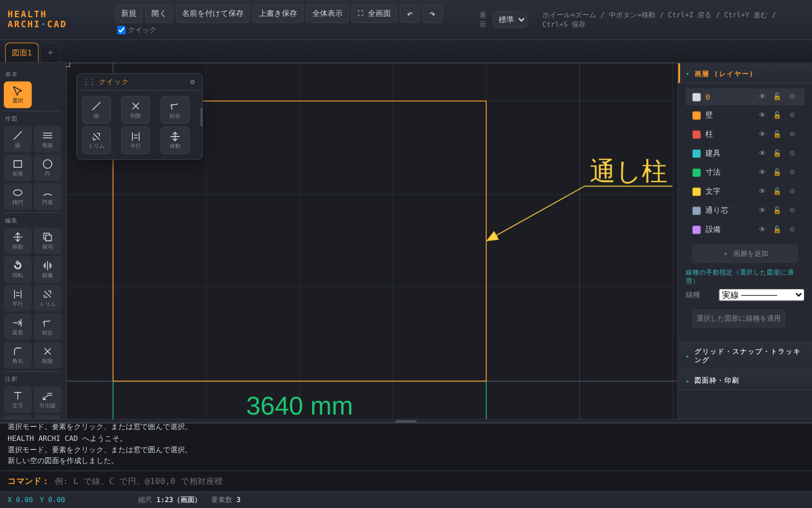
Task: Click 移動 in the クイック floating panel
Action: click(175, 140)
